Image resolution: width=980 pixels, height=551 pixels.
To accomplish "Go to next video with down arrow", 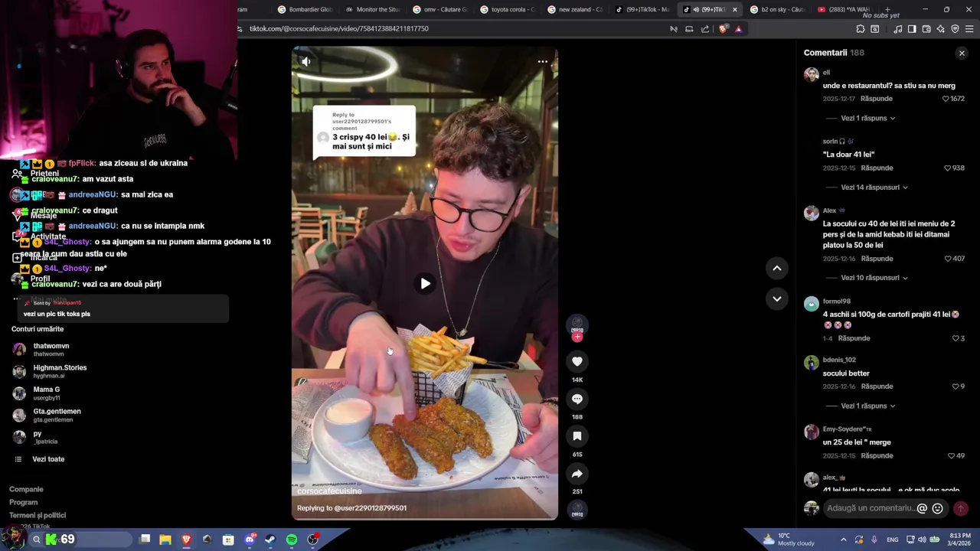I will coord(776,298).
